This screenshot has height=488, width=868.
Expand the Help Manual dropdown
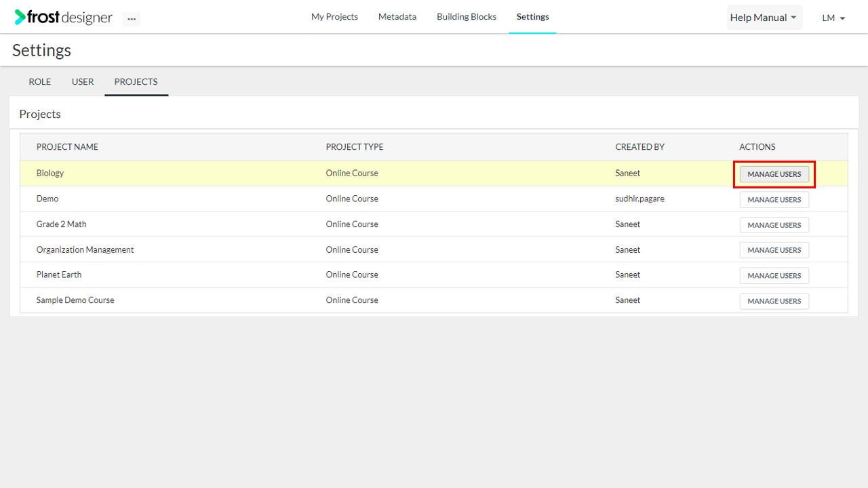click(x=764, y=18)
